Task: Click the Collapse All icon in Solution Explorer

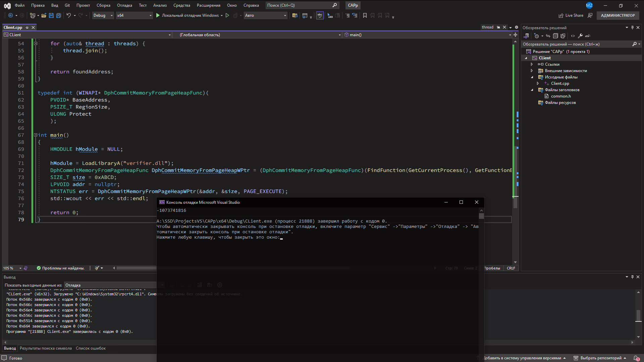Action: (x=555, y=36)
